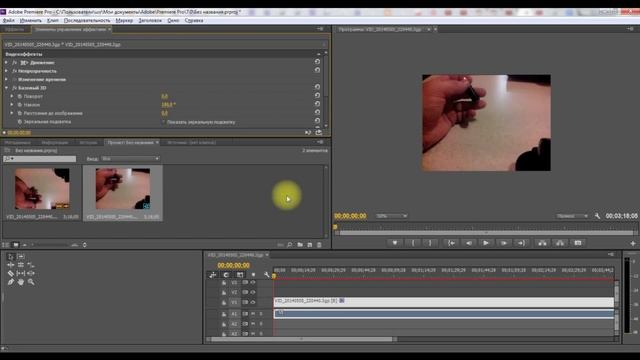
Task: Create new bin in project panel
Action: point(300,245)
